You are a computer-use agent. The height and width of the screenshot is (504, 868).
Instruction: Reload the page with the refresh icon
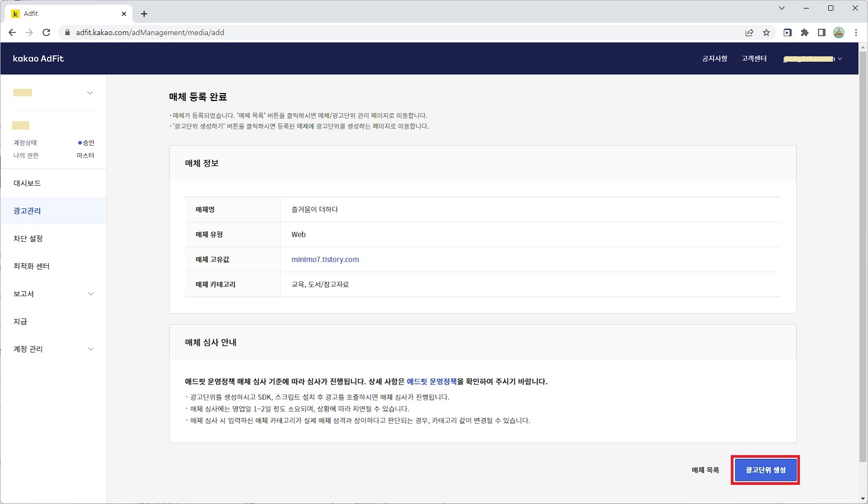[46, 32]
